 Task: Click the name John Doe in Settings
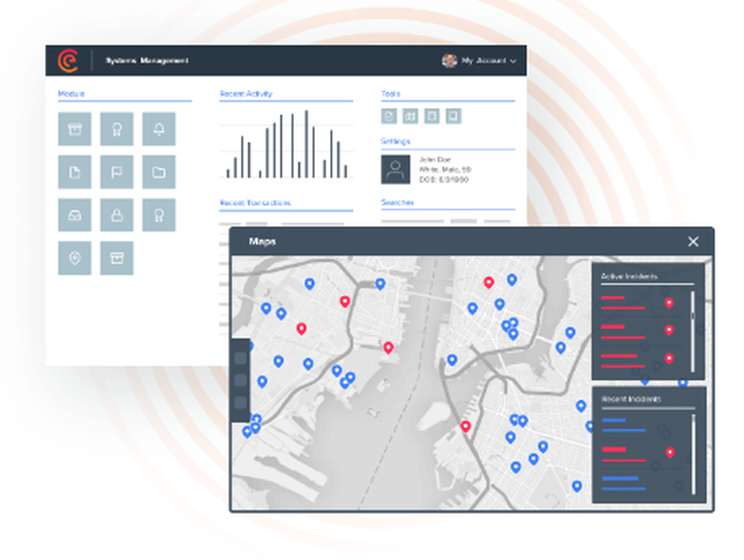pyautogui.click(x=434, y=160)
